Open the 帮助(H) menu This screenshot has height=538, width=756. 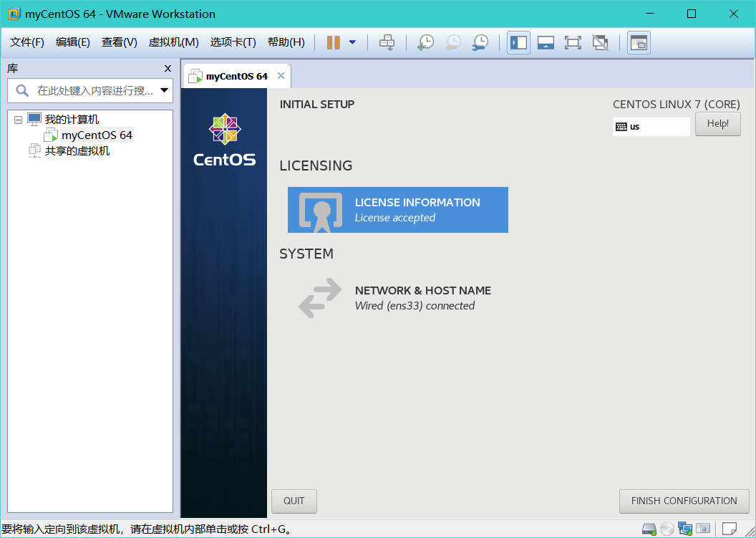[x=286, y=42]
